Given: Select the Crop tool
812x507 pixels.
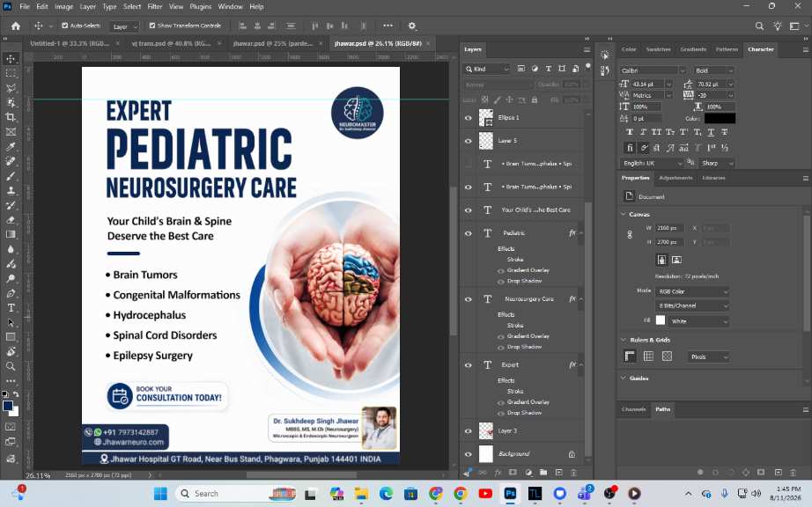Looking at the screenshot, I should 11,117.
